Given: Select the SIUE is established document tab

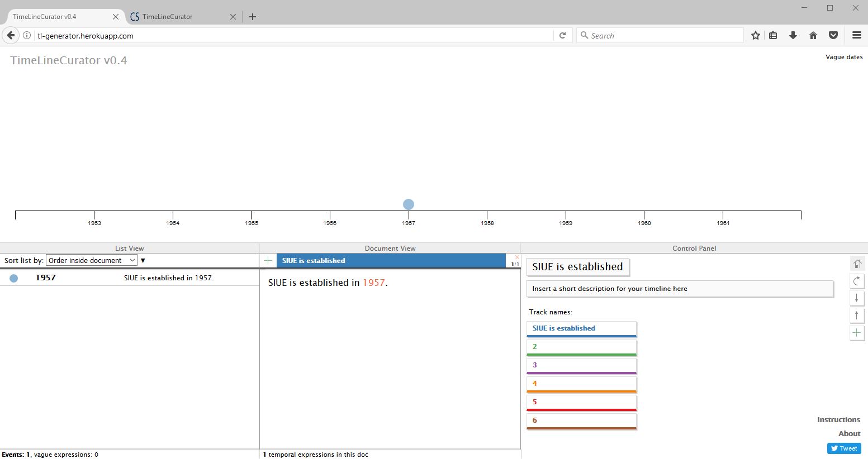Looking at the screenshot, I should (x=390, y=261).
